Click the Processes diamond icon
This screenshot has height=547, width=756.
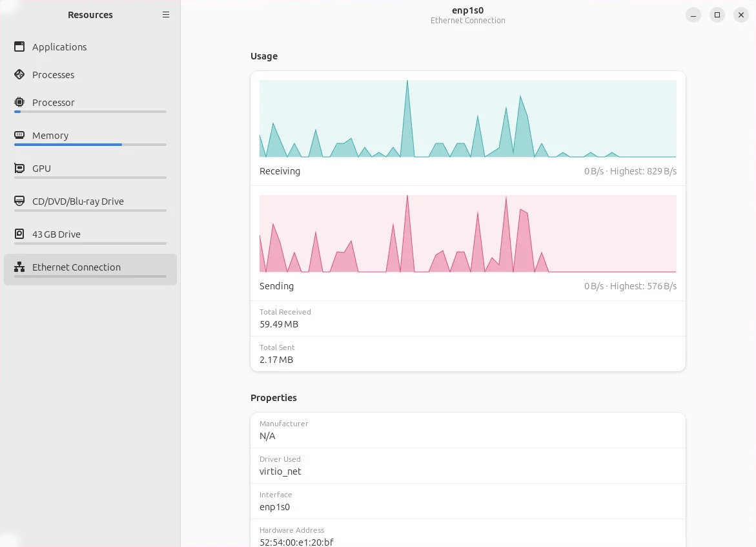(x=19, y=74)
